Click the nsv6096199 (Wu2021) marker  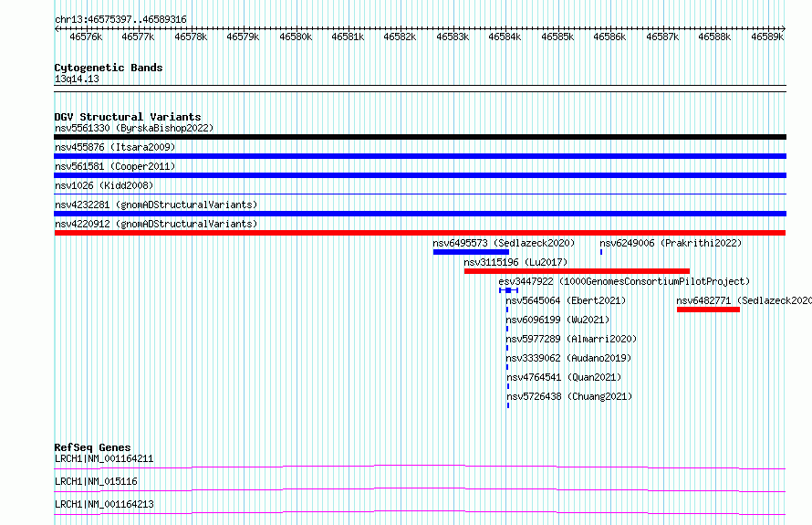[507, 329]
